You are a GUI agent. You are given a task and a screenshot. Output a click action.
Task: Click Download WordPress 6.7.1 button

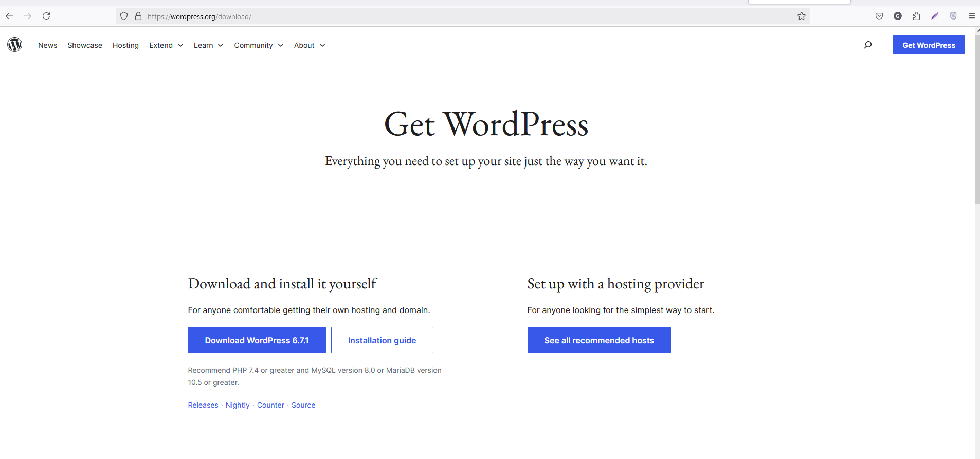point(257,340)
